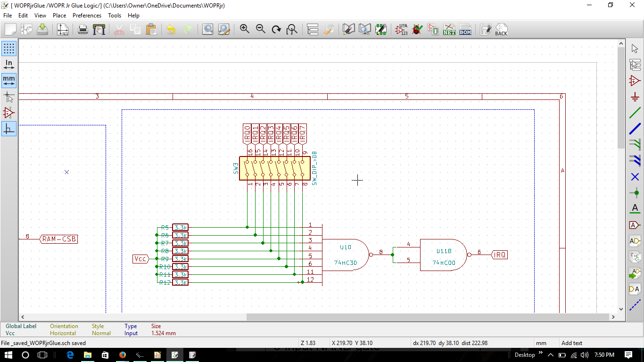The height and width of the screenshot is (362, 644).
Task: Click the Zoom in toolbar button
Action: [245, 29]
